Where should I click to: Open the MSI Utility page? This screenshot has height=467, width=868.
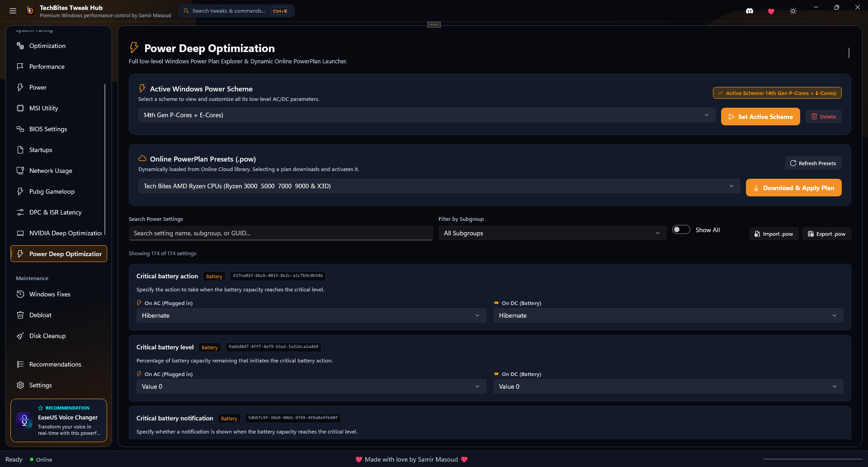click(x=59, y=108)
